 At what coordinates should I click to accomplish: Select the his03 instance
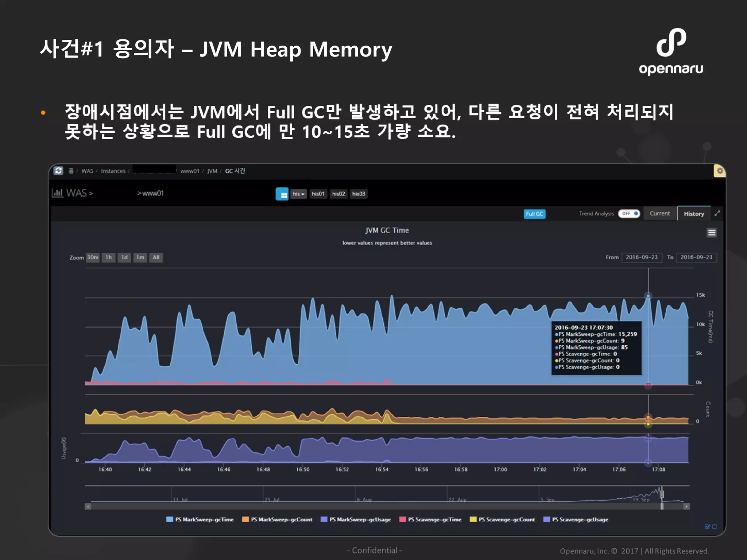(359, 194)
